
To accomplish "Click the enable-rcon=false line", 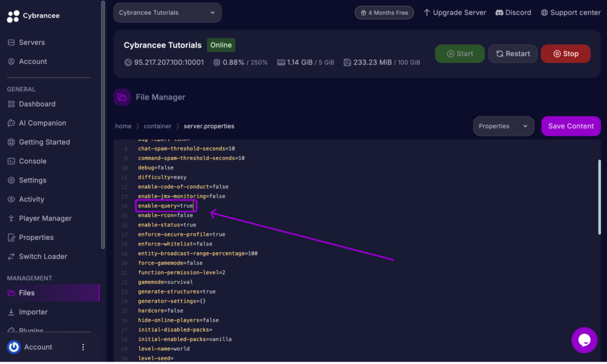I will point(165,215).
